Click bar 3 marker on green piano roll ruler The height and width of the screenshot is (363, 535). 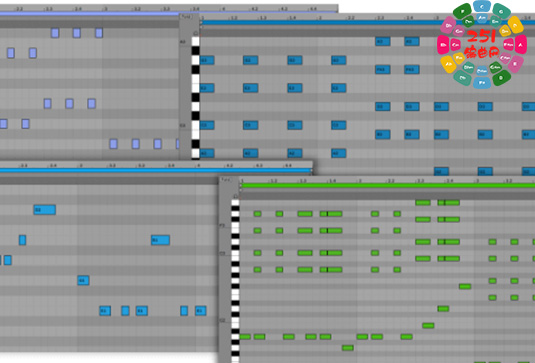pyautogui.click(x=477, y=181)
